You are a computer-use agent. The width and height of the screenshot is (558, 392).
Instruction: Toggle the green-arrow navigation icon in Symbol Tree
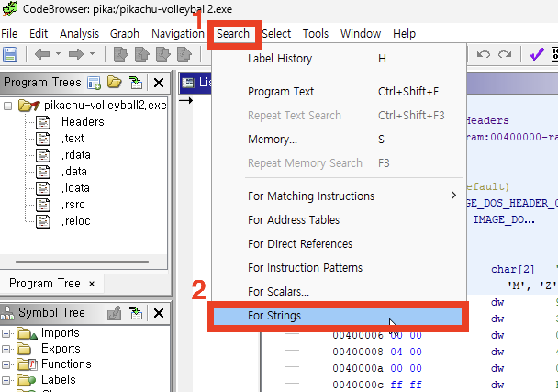tap(136, 314)
